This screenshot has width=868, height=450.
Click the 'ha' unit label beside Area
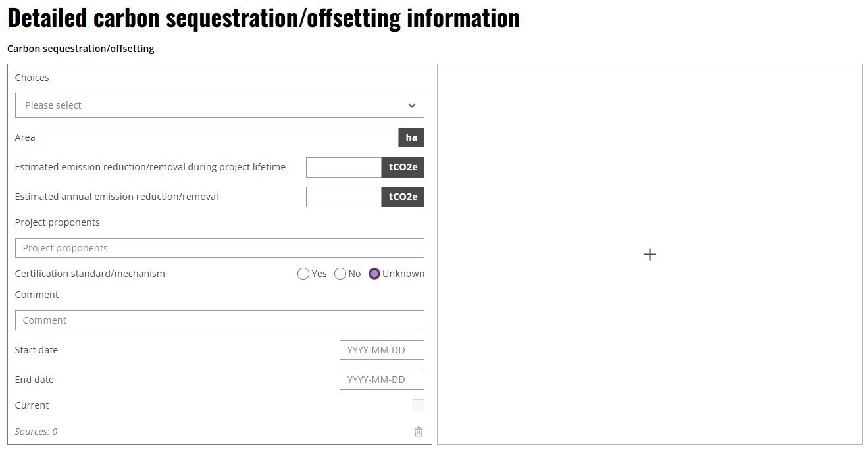411,137
